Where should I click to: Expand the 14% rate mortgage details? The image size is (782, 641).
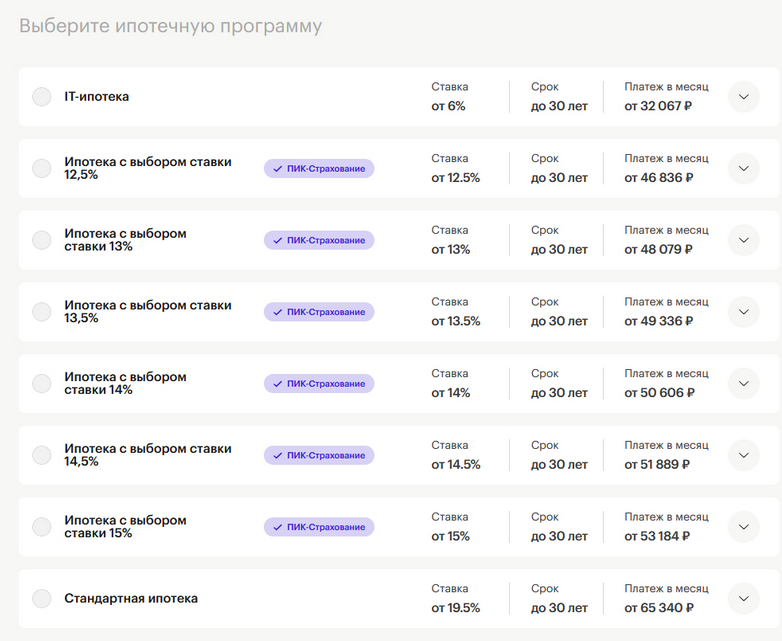point(743,383)
